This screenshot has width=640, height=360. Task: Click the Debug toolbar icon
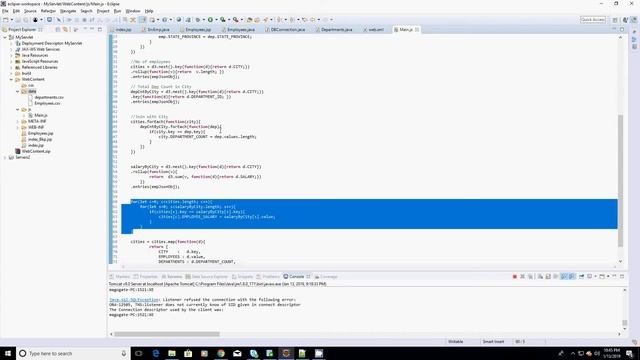[x=198, y=20]
